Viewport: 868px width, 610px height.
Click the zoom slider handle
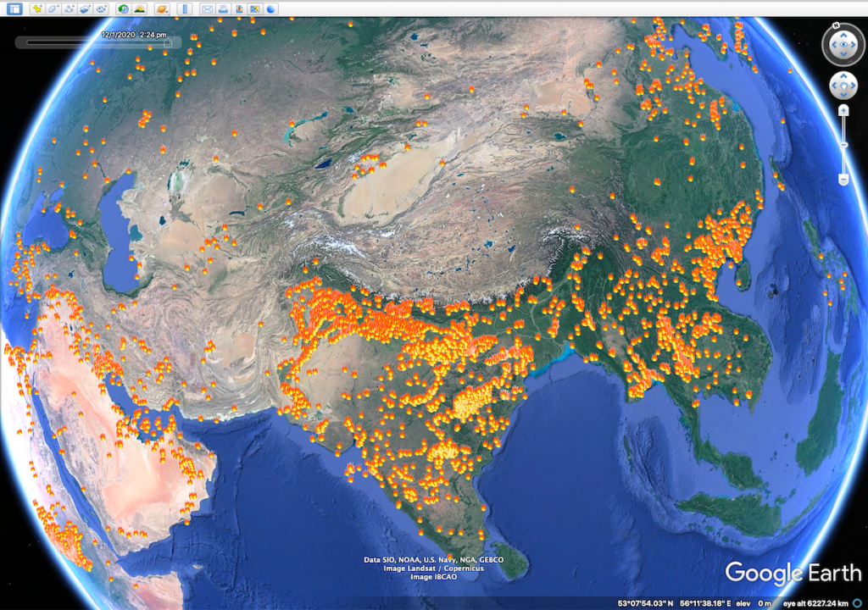(x=843, y=145)
